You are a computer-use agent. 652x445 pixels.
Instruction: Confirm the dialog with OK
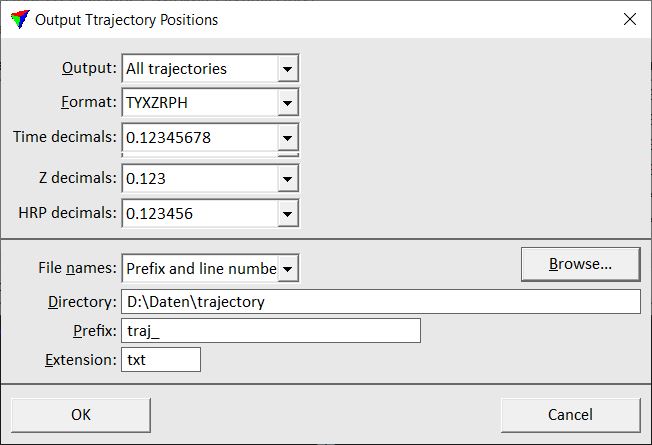(x=81, y=415)
